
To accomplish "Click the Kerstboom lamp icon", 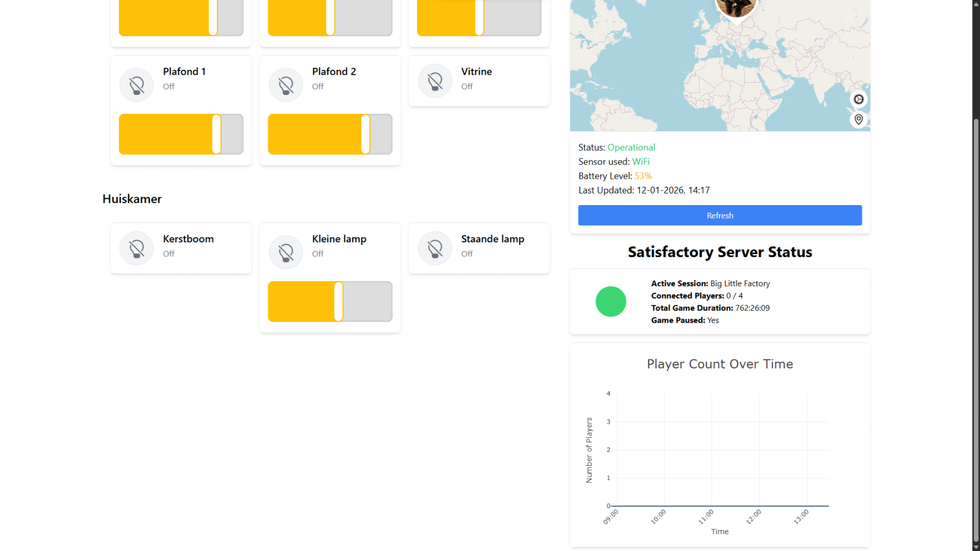I will (136, 248).
